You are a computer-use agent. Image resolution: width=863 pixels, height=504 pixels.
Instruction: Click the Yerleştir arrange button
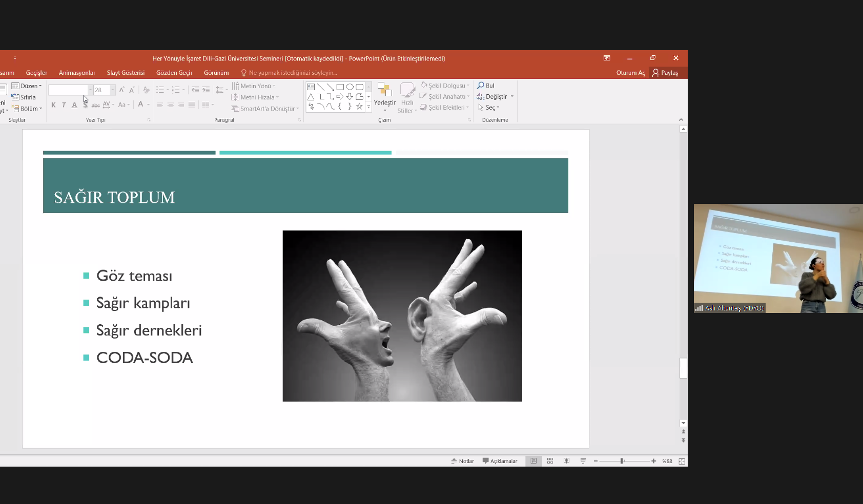384,97
